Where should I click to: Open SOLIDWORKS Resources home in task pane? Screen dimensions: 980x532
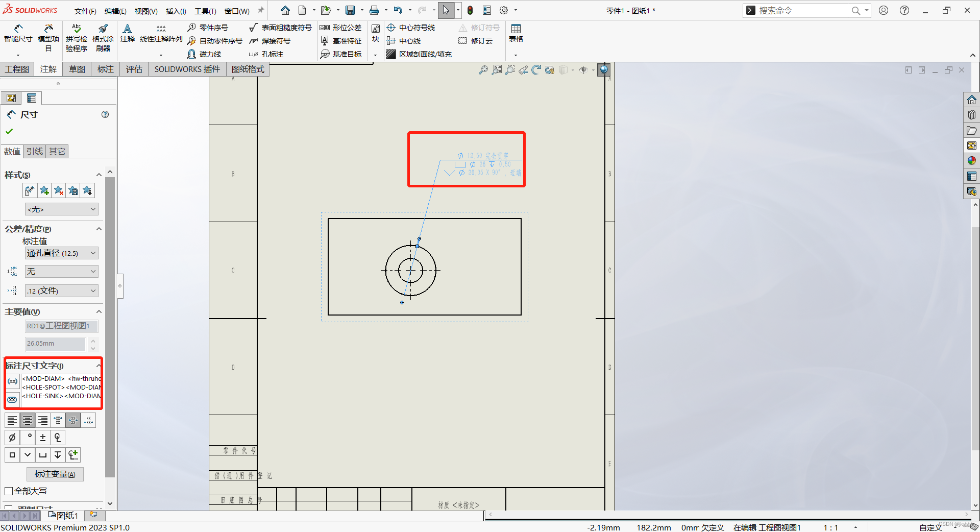click(x=971, y=100)
